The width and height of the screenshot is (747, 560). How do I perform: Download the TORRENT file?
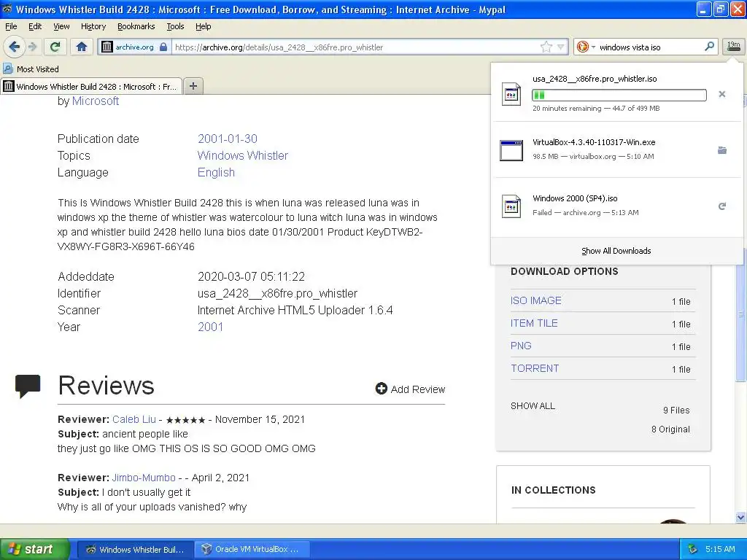pyautogui.click(x=535, y=368)
